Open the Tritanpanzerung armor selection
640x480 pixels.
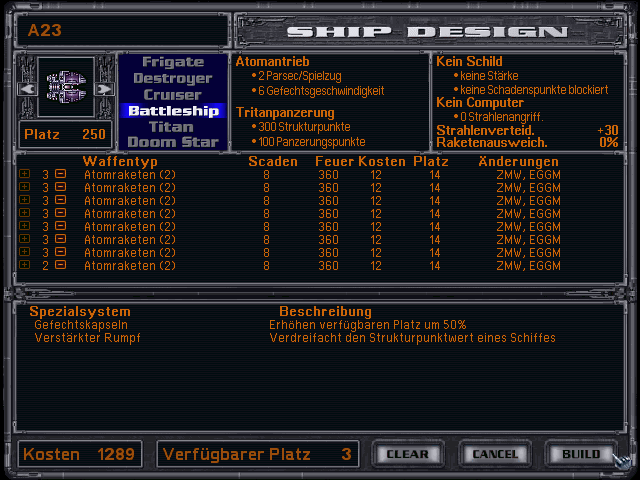[285, 113]
